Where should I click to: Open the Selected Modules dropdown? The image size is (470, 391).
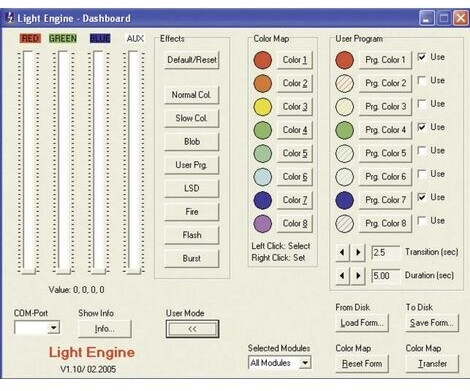[x=305, y=363]
